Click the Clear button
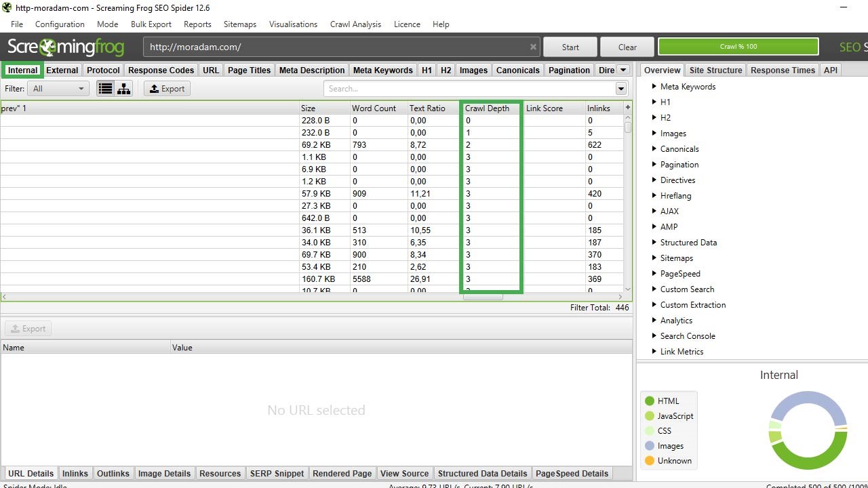 point(627,47)
